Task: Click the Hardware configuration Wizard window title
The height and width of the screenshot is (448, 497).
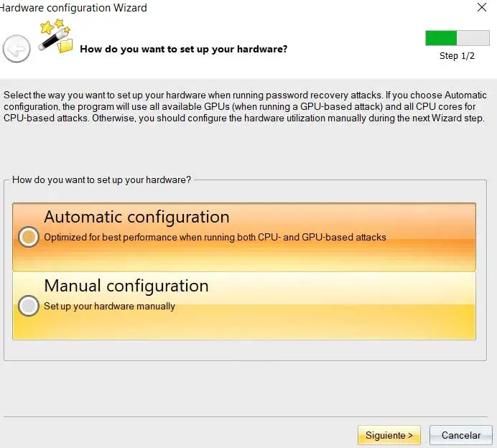Action: pyautogui.click(x=74, y=8)
